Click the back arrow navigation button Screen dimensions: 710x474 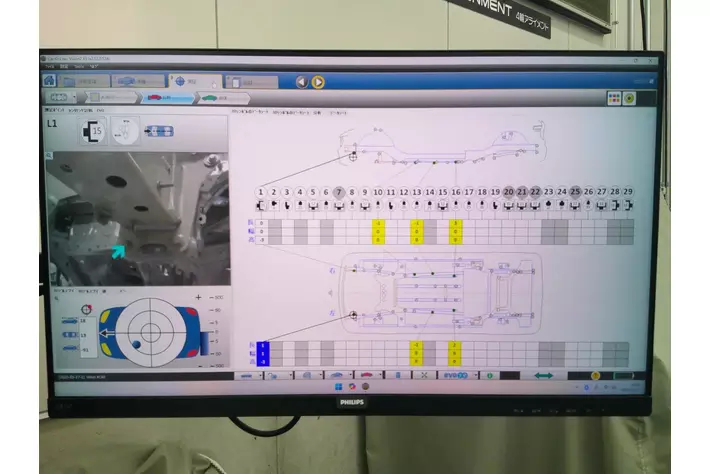(301, 82)
